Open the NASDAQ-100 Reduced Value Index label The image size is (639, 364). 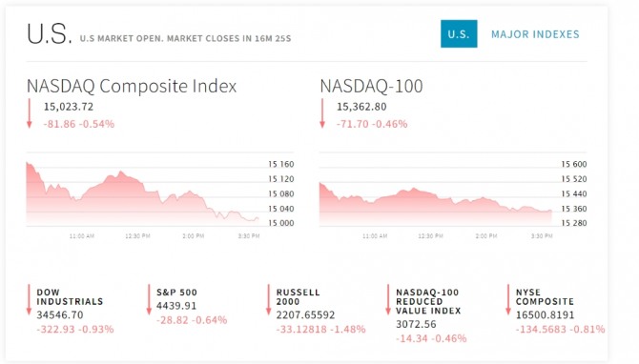pyautogui.click(x=428, y=301)
